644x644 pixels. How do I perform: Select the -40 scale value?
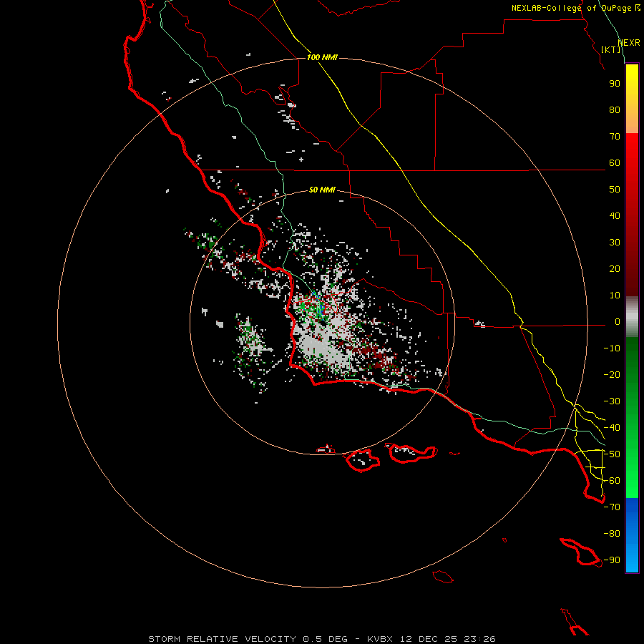point(612,428)
